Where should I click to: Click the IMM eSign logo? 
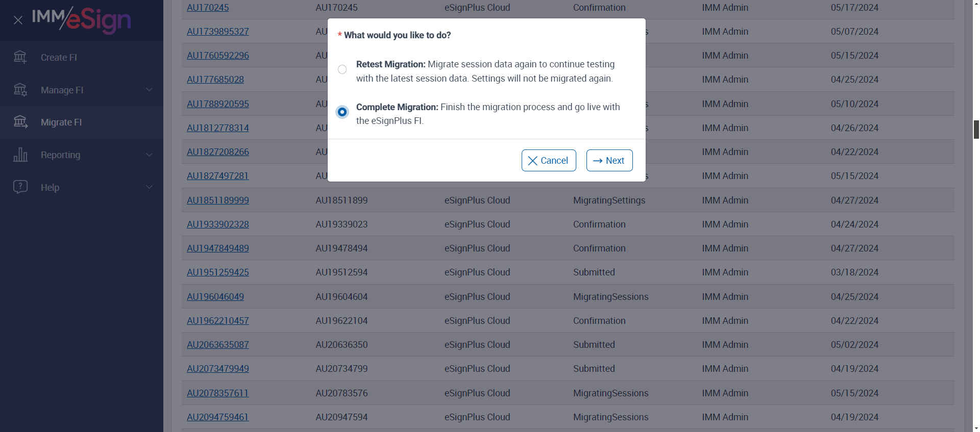coord(82,19)
